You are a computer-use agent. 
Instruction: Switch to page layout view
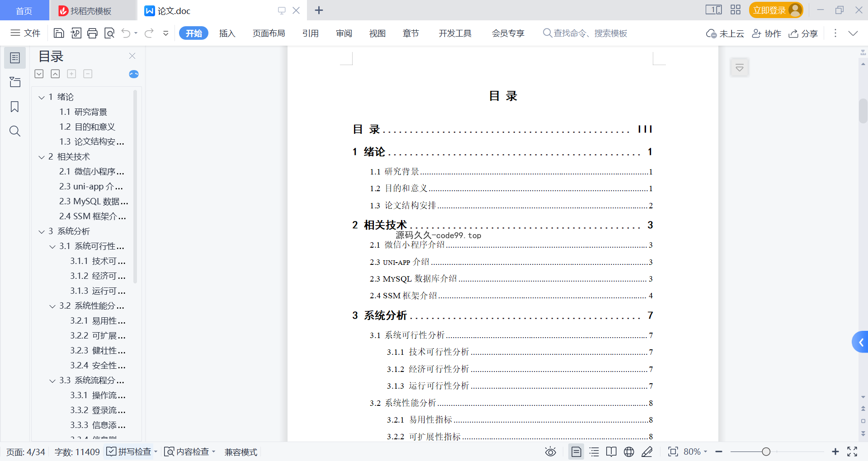(576, 452)
